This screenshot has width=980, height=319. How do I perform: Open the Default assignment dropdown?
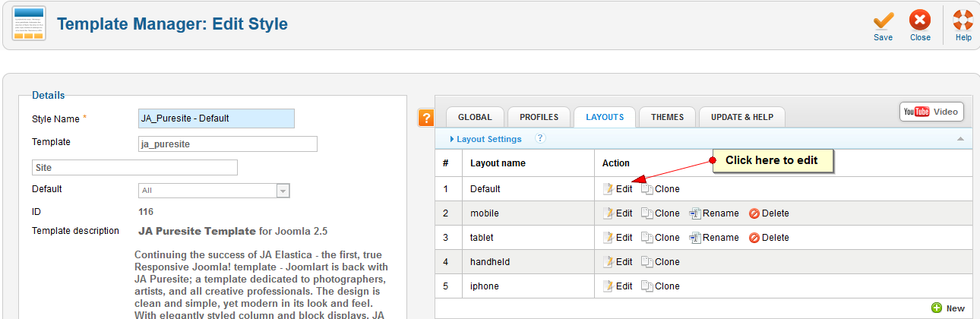coord(283,191)
